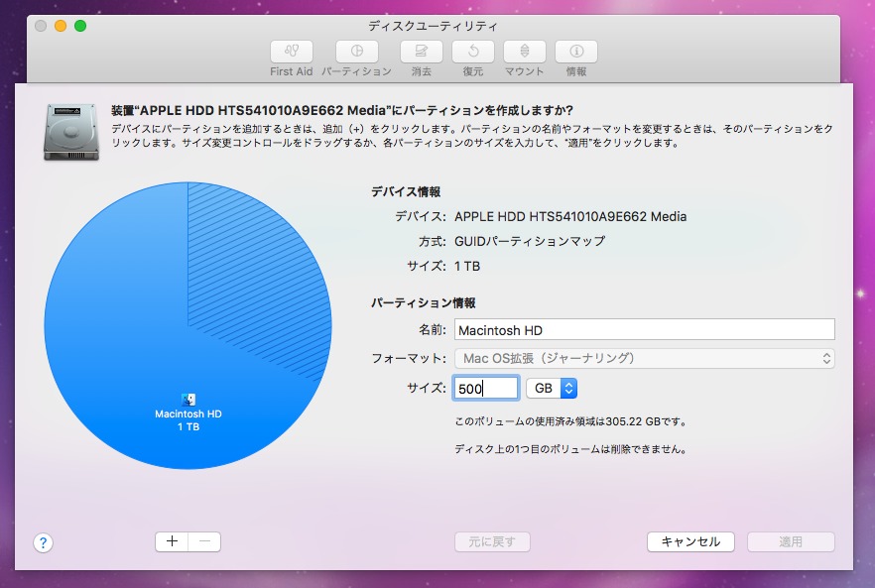Click the hard disk drive icon

pyautogui.click(x=71, y=132)
